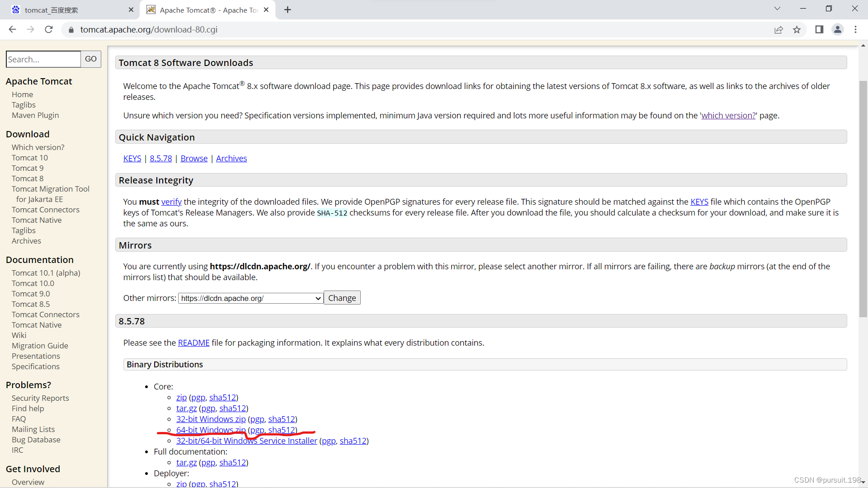Open the Other mirrors dropdown

tap(250, 298)
